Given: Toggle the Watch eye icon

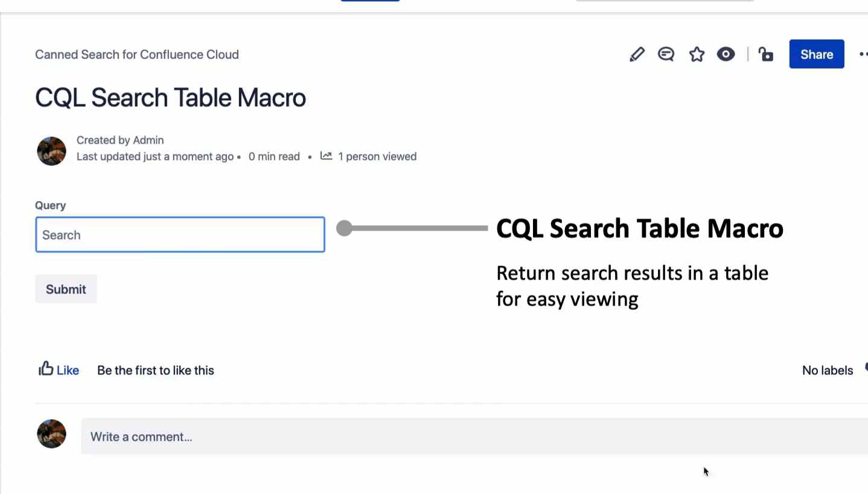Looking at the screenshot, I should tap(726, 54).
